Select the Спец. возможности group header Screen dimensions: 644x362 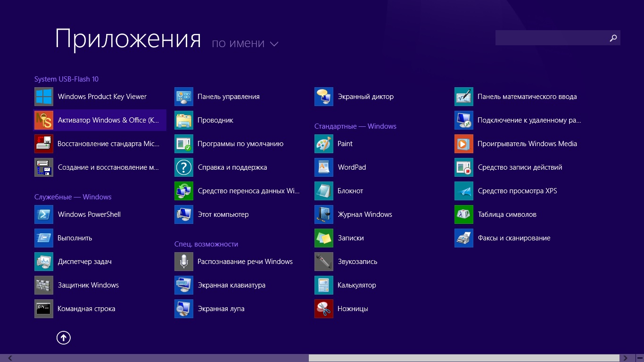tap(206, 244)
